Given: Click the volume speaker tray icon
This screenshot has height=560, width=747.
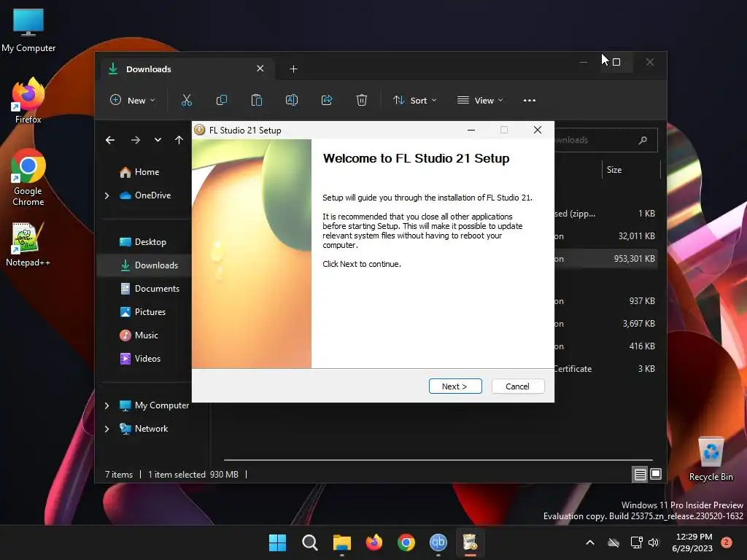Looking at the screenshot, I should 654,542.
